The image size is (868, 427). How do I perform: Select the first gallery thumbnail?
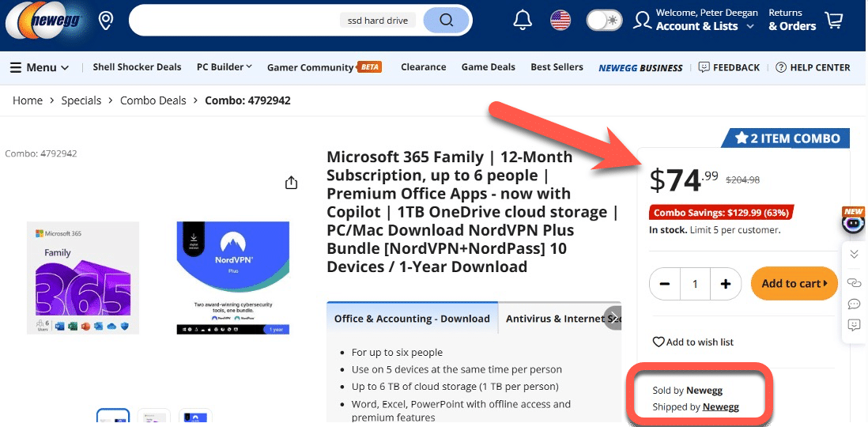pyautogui.click(x=113, y=415)
